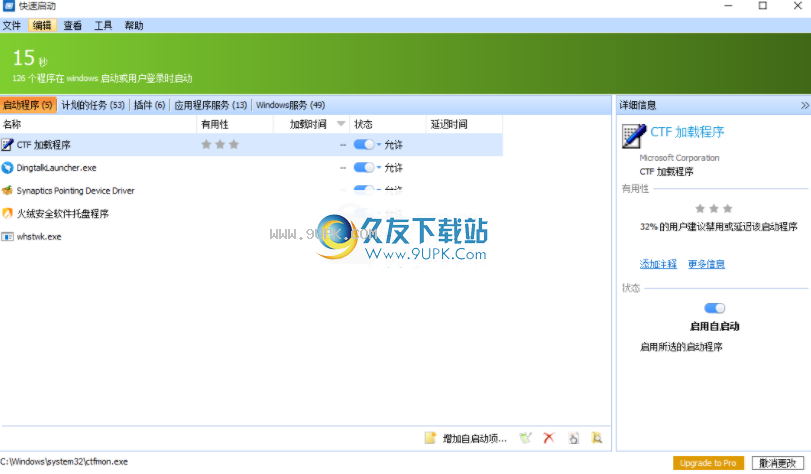Screen dimensions: 811x474
Task: Open the 查看 menu
Action: (72, 25)
